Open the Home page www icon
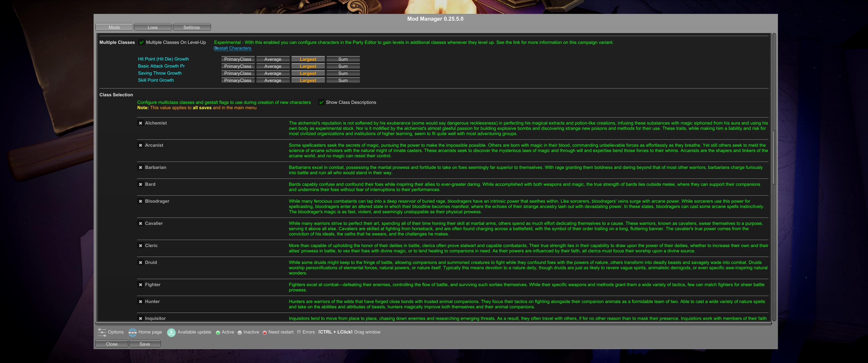The image size is (868, 363). (x=132, y=332)
